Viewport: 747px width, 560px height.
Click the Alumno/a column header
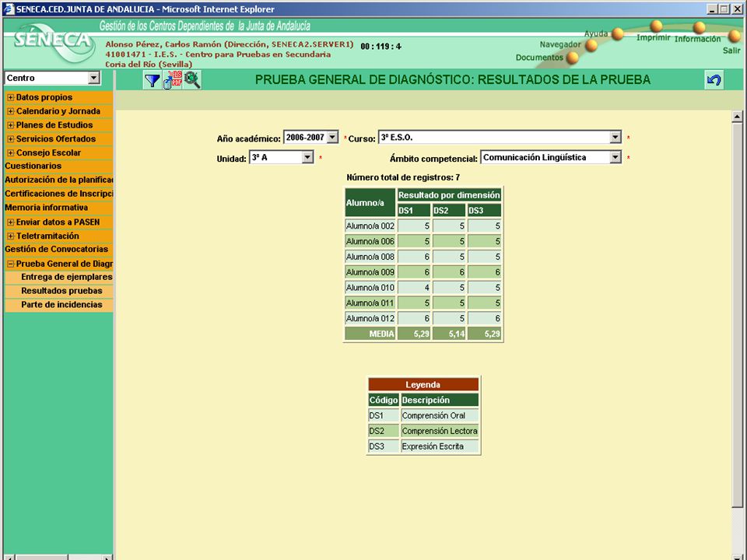point(370,202)
